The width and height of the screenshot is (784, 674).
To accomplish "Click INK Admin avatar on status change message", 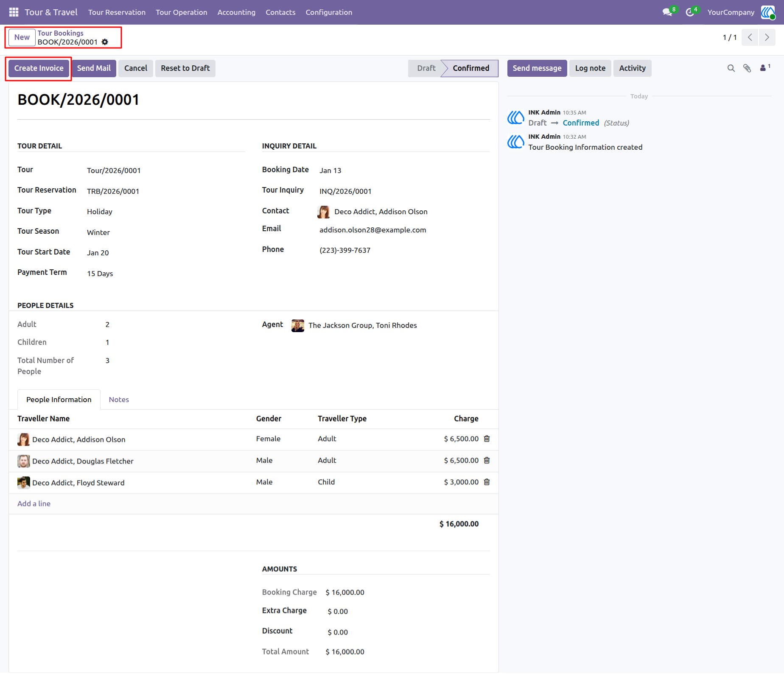I will 516,117.
